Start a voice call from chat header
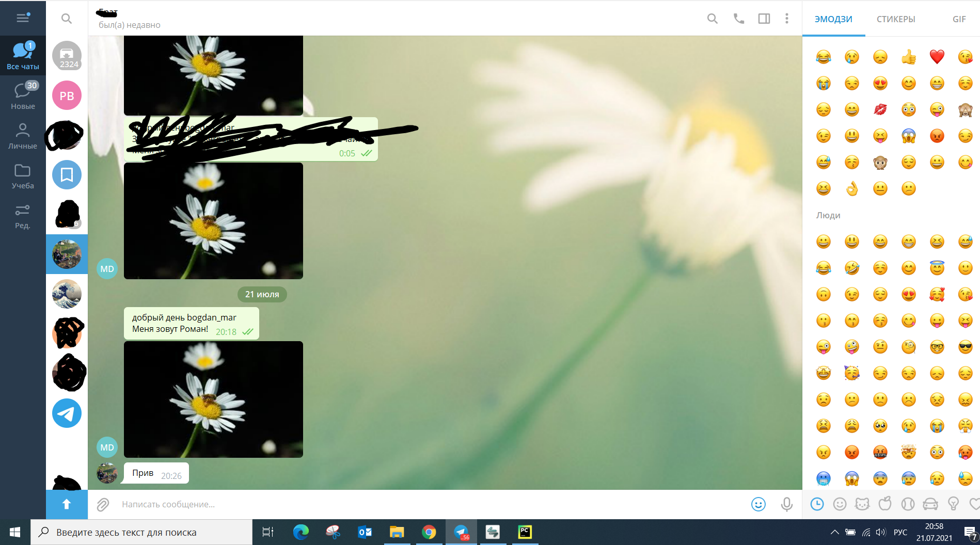The height and width of the screenshot is (545, 980). (x=739, y=19)
